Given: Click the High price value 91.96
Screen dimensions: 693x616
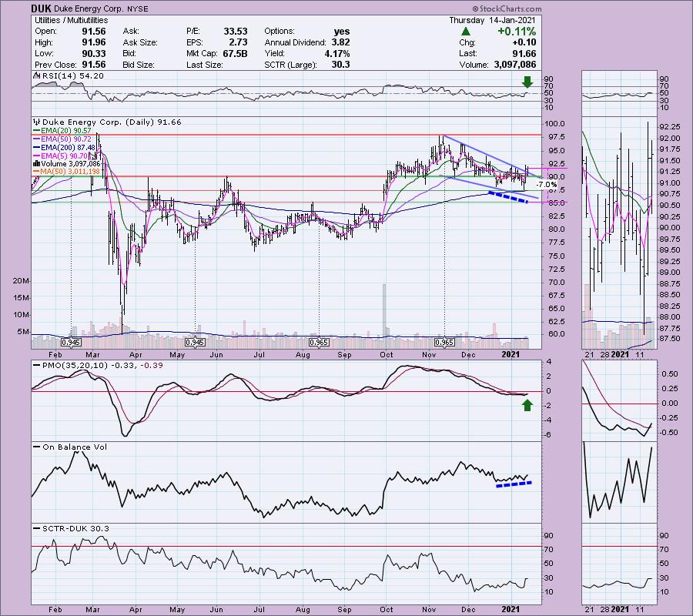Looking at the screenshot, I should click(x=94, y=42).
